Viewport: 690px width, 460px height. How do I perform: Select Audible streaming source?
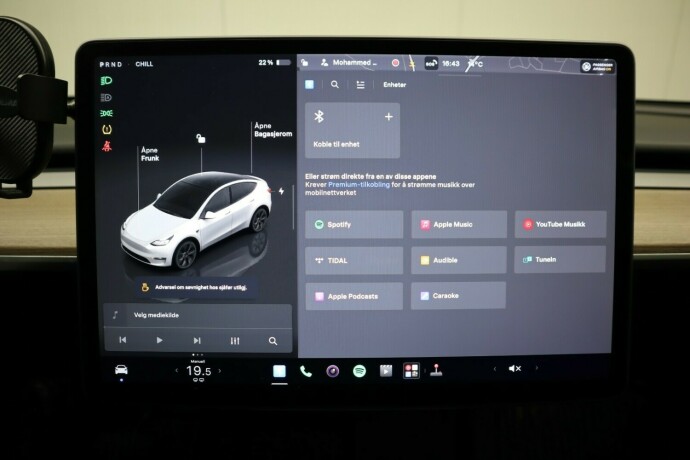[x=459, y=260]
